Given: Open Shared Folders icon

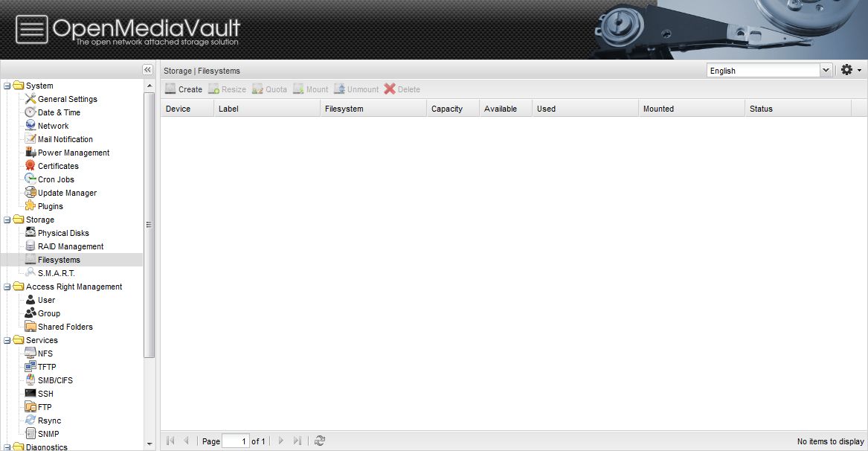Looking at the screenshot, I should (30, 326).
